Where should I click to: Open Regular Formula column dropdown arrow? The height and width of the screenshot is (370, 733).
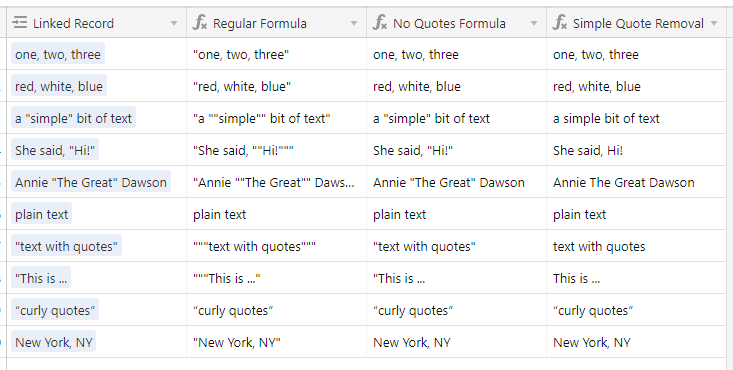[354, 23]
